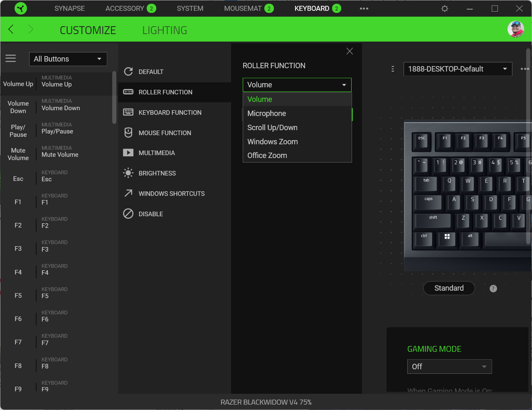Click the right panel scrollbar
This screenshot has height=410, width=532.
click(x=528, y=146)
